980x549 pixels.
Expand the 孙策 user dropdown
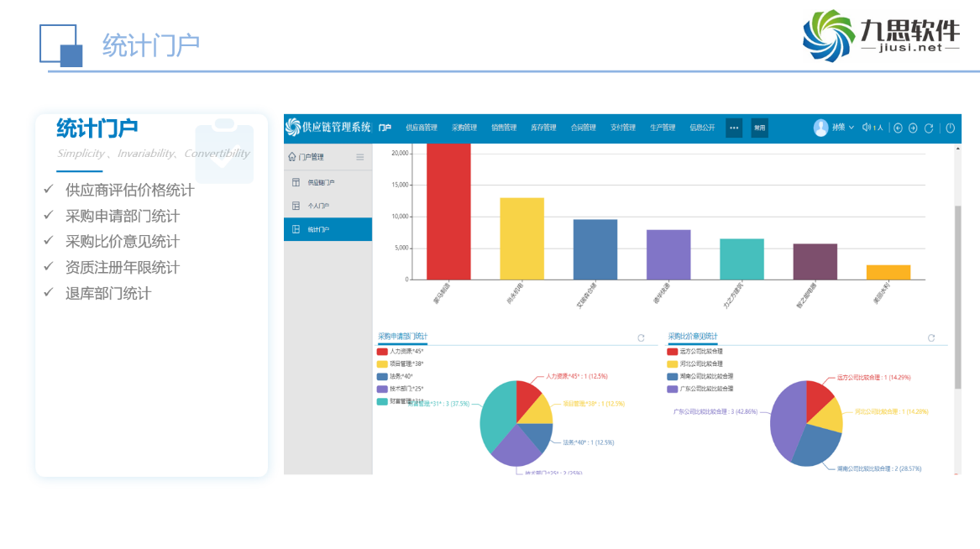[x=842, y=128]
